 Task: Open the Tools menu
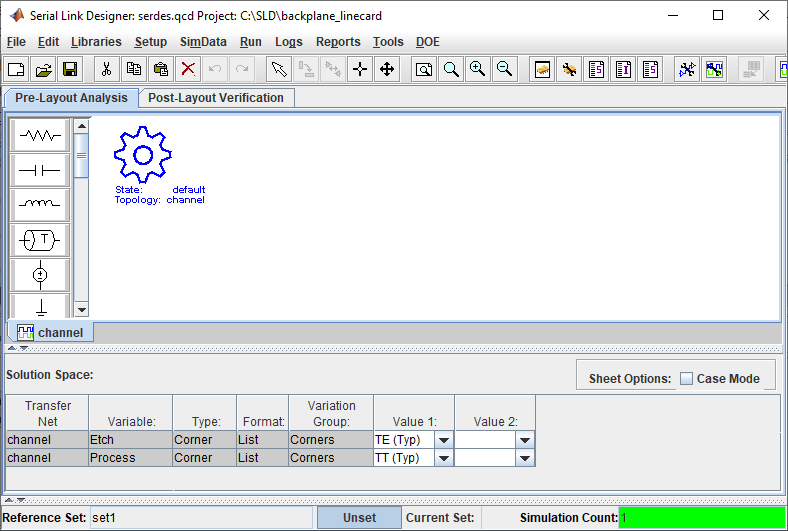[388, 42]
